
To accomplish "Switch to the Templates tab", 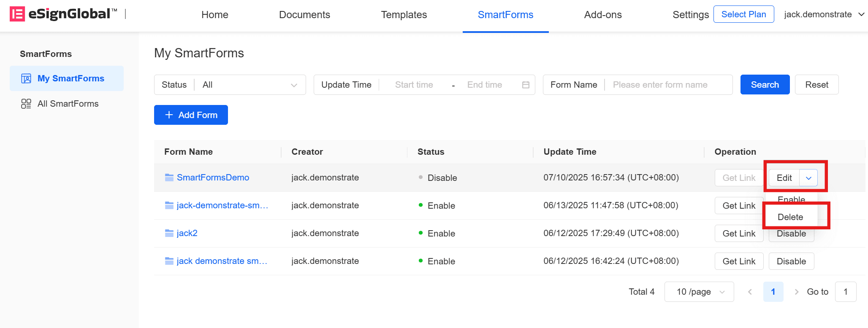I will coord(404,15).
